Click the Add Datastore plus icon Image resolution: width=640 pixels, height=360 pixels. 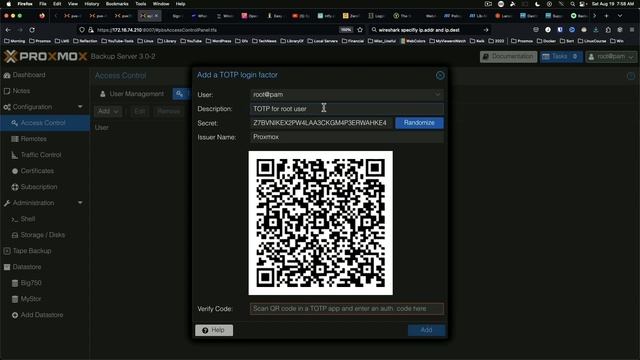[15, 315]
